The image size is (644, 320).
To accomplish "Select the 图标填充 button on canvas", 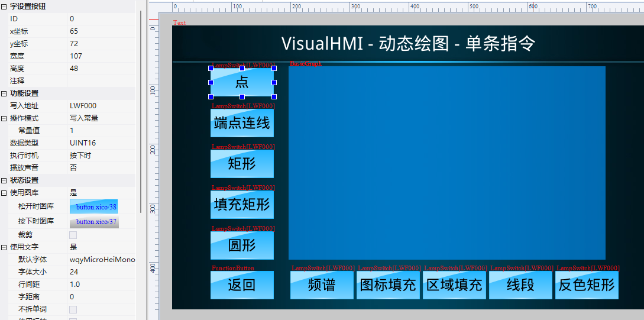I will click(388, 285).
